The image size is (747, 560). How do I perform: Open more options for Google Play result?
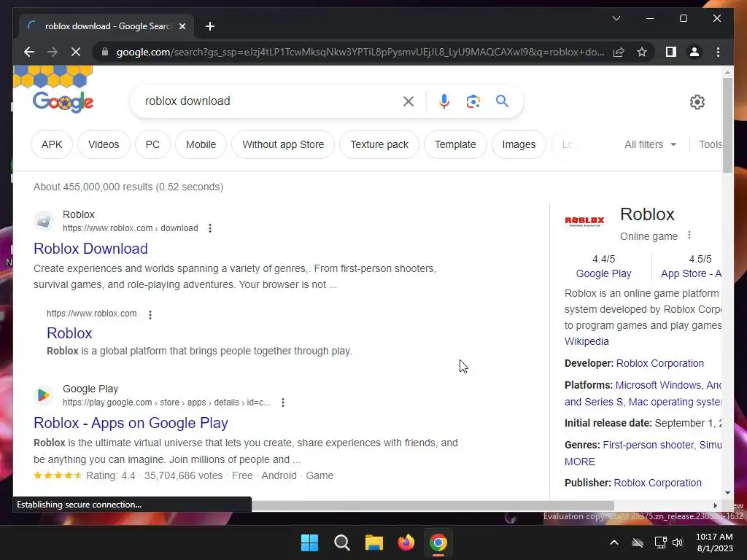(283, 402)
